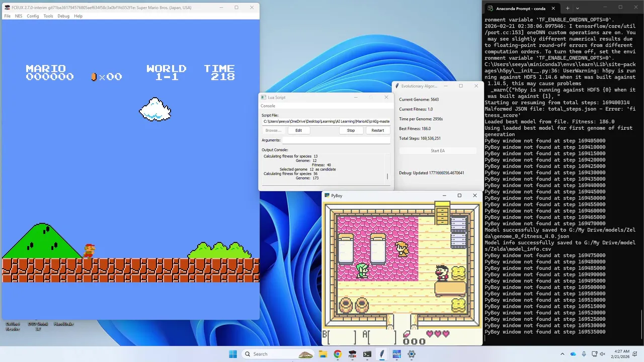Screen dimensions: 644x362
Task: Open the HandBrake desktop shortcut
Action: click(63, 324)
